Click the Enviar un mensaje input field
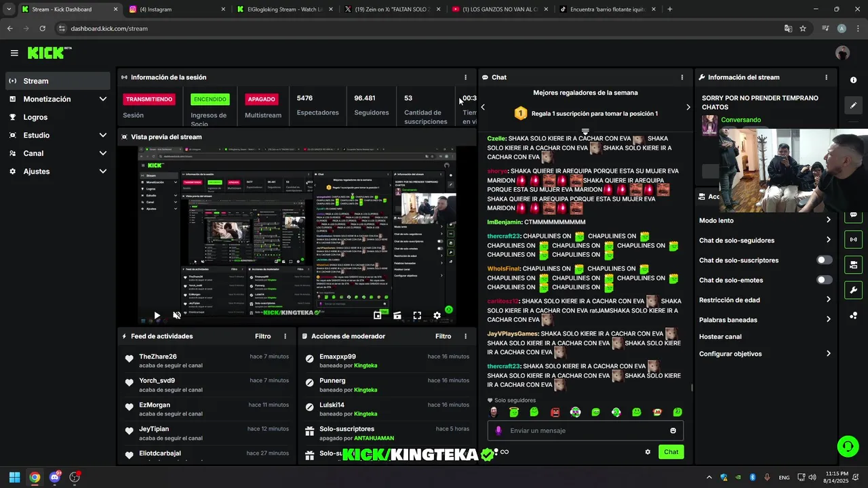This screenshot has width=868, height=488. (585, 430)
